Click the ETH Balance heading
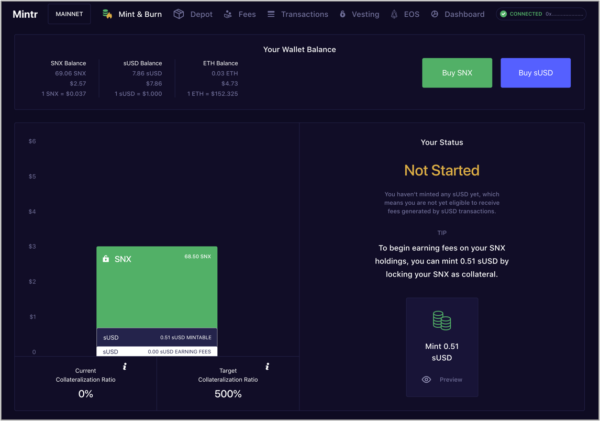This screenshot has width=600, height=421. click(220, 63)
